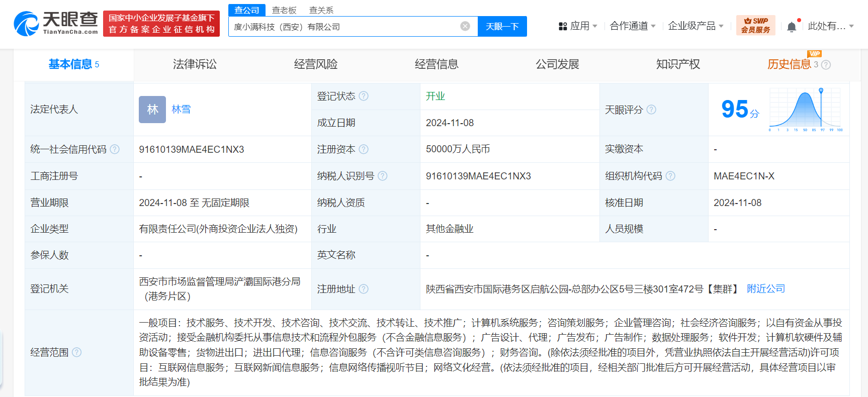Open the 企业级产品 dropdown
Screen dimensions: 868x397
click(696, 26)
